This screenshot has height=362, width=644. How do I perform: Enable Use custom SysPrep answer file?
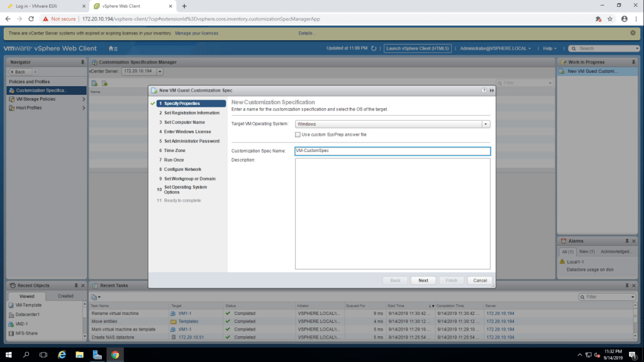click(x=297, y=134)
